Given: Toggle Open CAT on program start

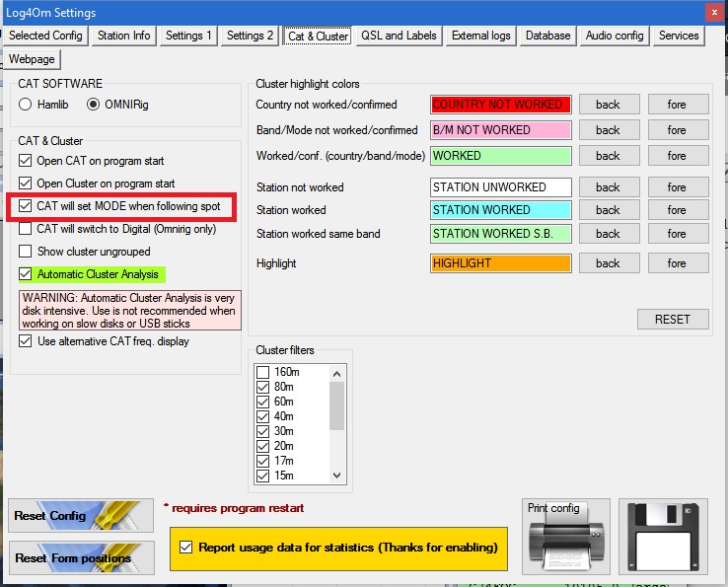Looking at the screenshot, I should [x=25, y=161].
